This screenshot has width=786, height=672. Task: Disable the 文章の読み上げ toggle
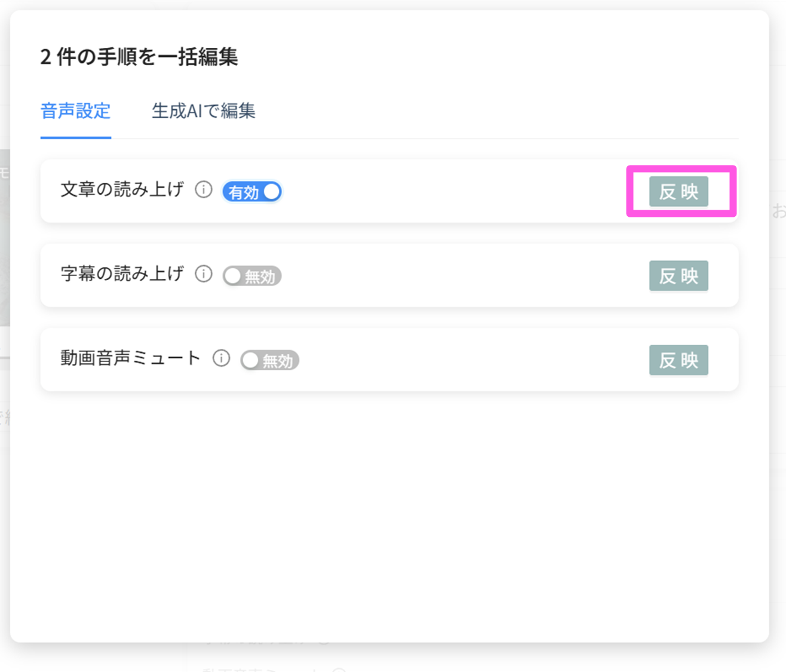point(252,192)
